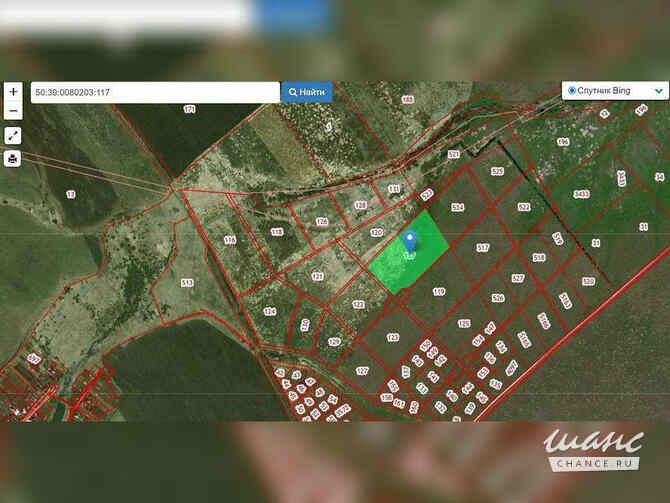Click parcel label 525
The height and width of the screenshot is (503, 670).
click(497, 171)
